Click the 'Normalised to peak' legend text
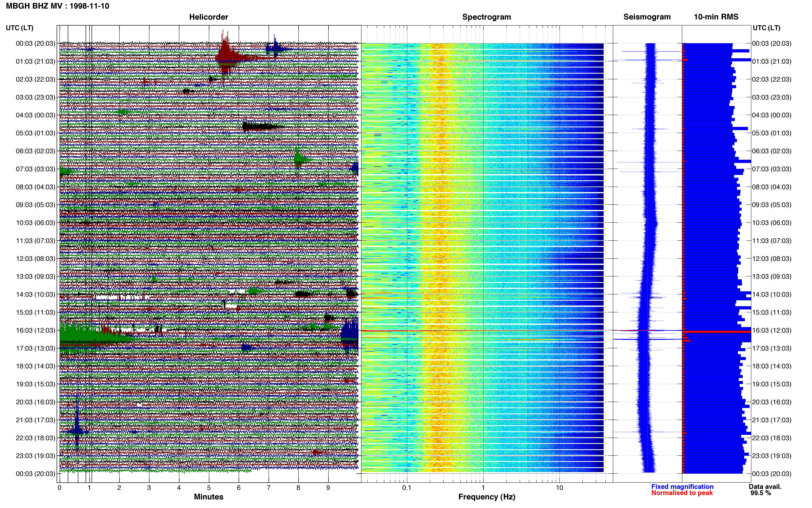 tap(682, 493)
